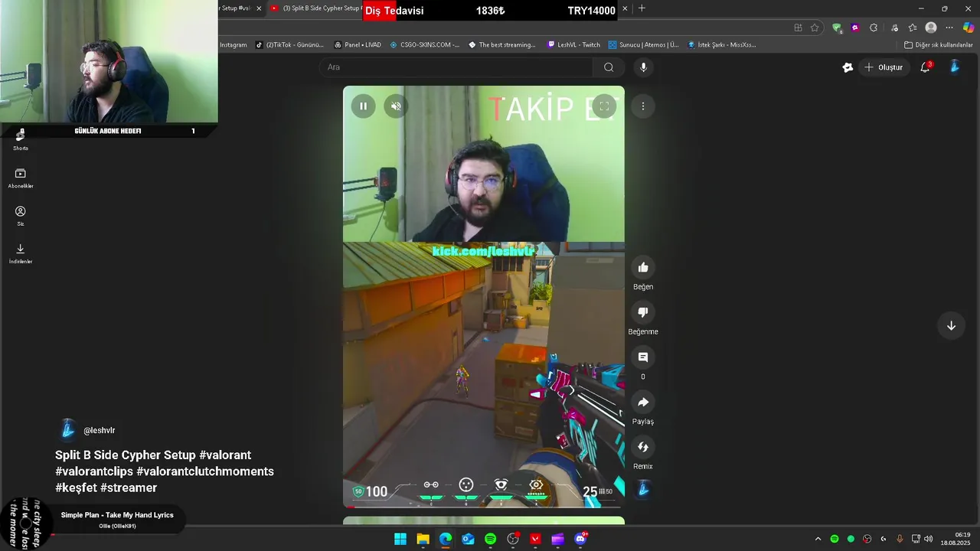Remix this Short

pos(643,447)
